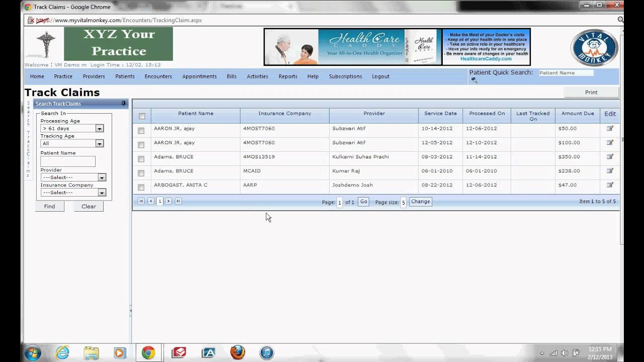Open iTunes from the taskbar
The image size is (644, 362).
pos(267,352)
